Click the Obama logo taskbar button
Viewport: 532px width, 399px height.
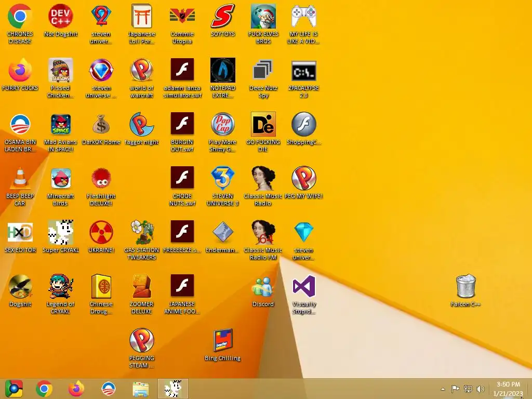click(x=109, y=389)
